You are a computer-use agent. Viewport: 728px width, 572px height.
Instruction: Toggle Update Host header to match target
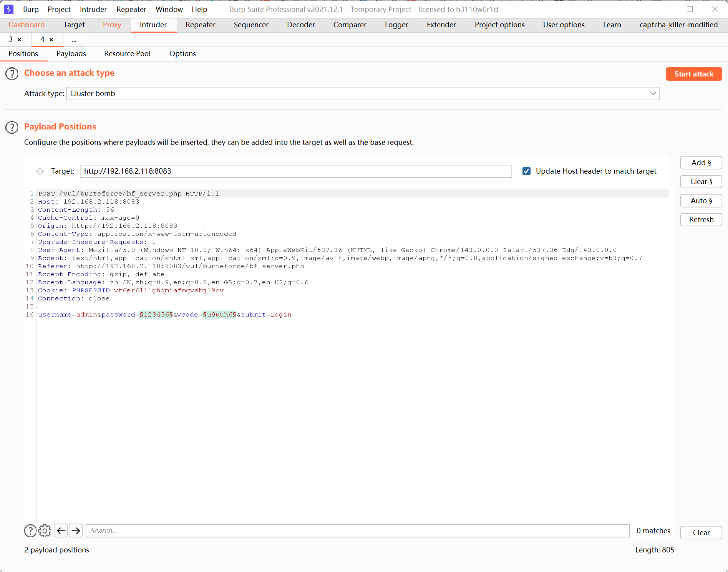[526, 171]
